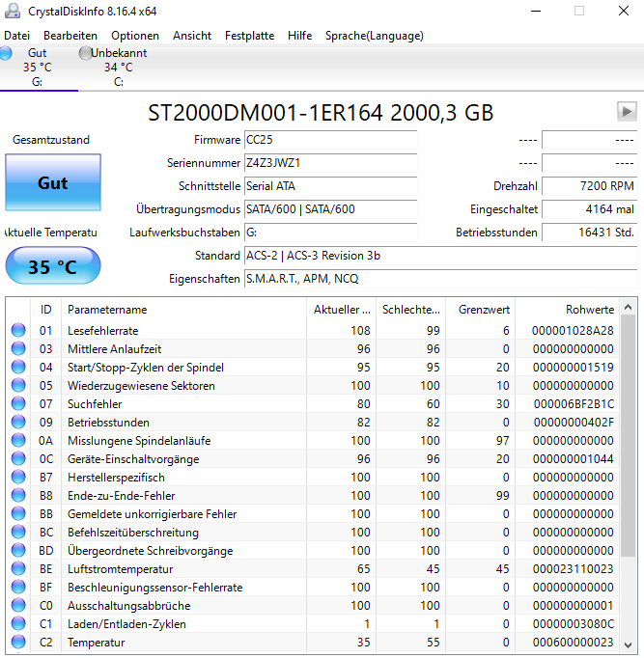
Task: Select the Suchfehler raw value 000006BF2B1C
Action: click(574, 404)
